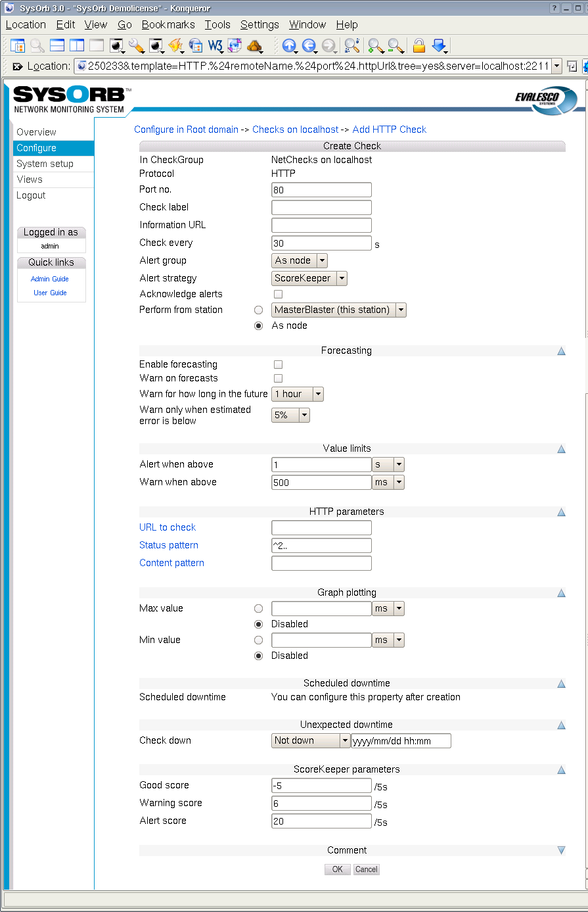Collapse the Value limits section triangle
588x912 pixels.
click(561, 449)
